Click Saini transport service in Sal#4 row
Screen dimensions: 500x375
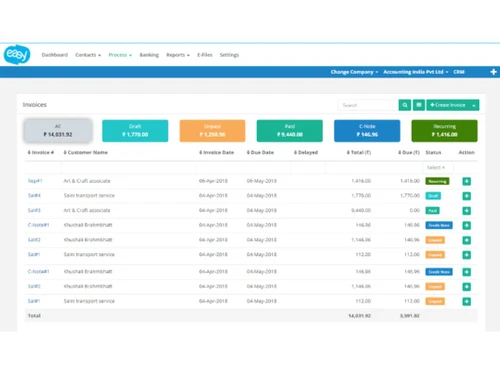tap(89, 195)
